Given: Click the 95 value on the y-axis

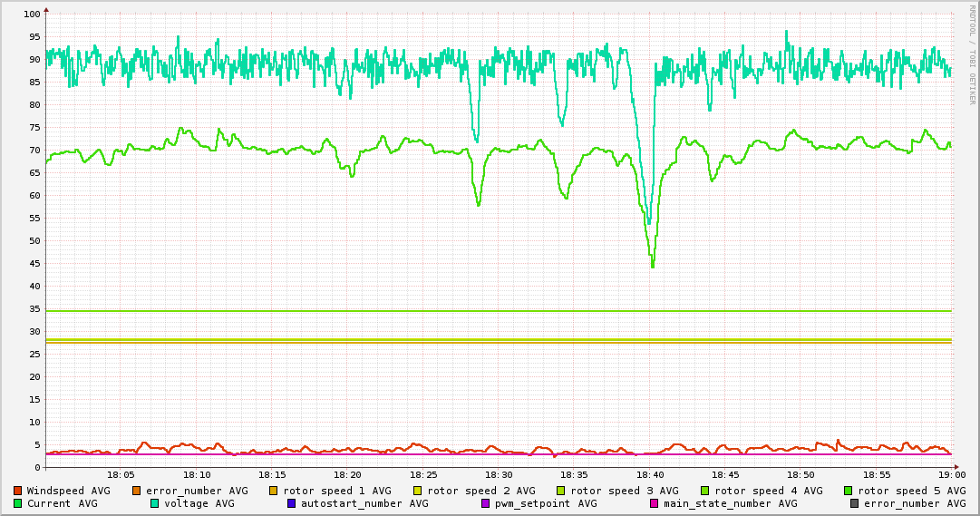Looking at the screenshot, I should (x=34, y=37).
